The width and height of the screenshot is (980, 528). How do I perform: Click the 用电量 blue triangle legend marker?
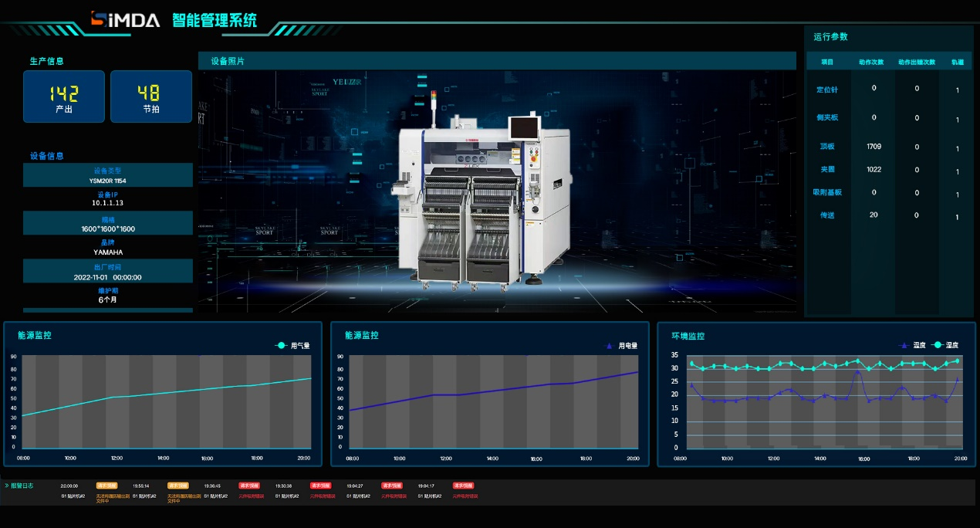[609, 347]
